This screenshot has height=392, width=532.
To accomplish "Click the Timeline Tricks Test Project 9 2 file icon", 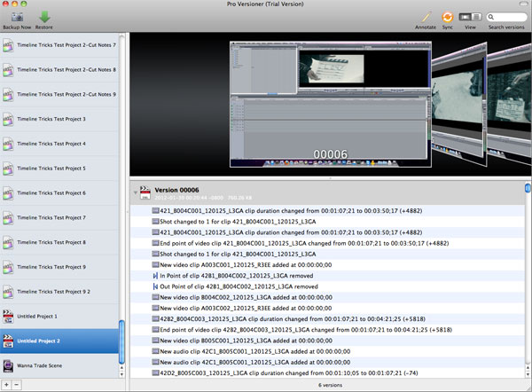I will point(8,292).
